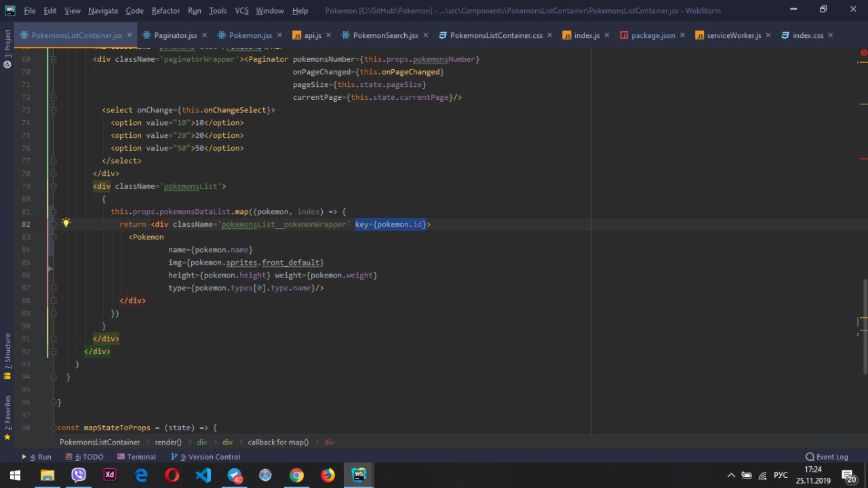
Task: Launch Visual Studio Code from taskbar
Action: coord(203,475)
